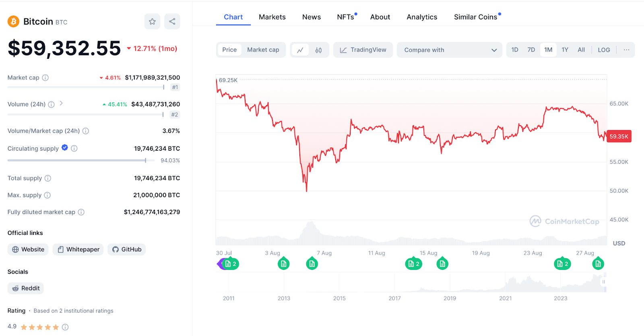
Task: Open news marker at 30 Jul
Action: pyautogui.click(x=231, y=264)
